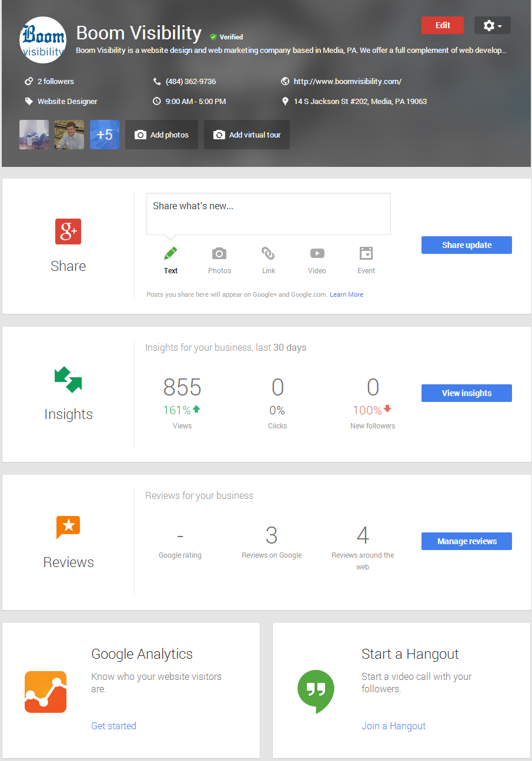Image resolution: width=532 pixels, height=761 pixels.
Task: Click the red down arrow by 100%
Action: tap(387, 409)
